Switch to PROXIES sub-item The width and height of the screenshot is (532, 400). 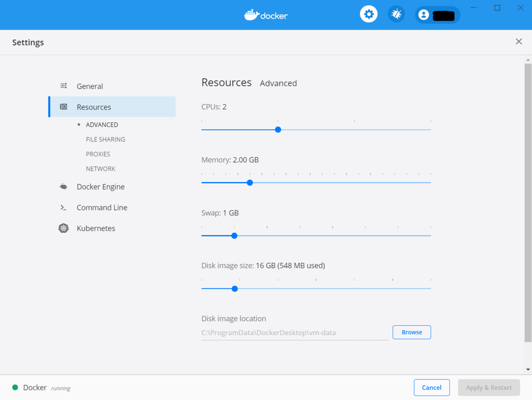coord(98,154)
